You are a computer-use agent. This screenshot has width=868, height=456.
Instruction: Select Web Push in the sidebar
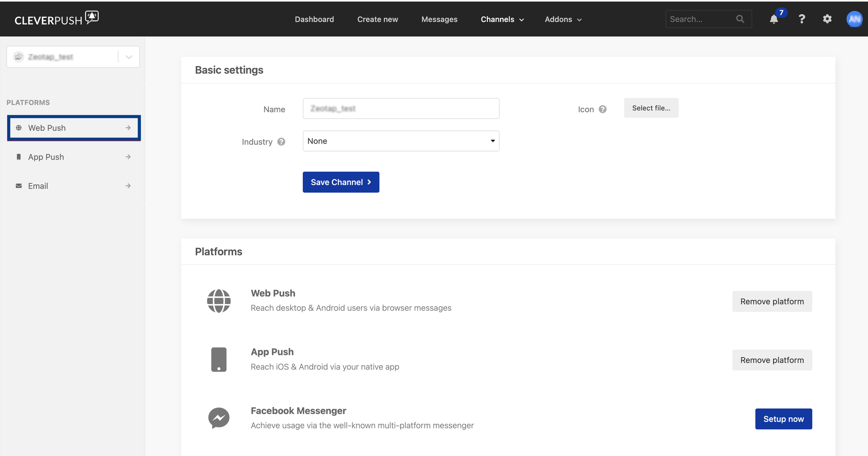(74, 128)
